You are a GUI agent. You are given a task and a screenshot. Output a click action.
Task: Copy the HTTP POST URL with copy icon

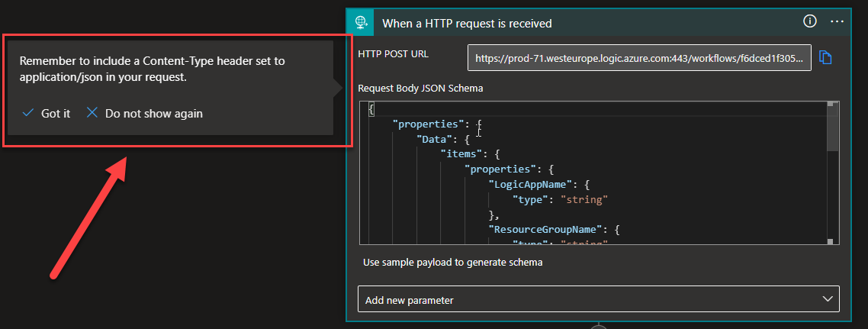click(x=825, y=57)
